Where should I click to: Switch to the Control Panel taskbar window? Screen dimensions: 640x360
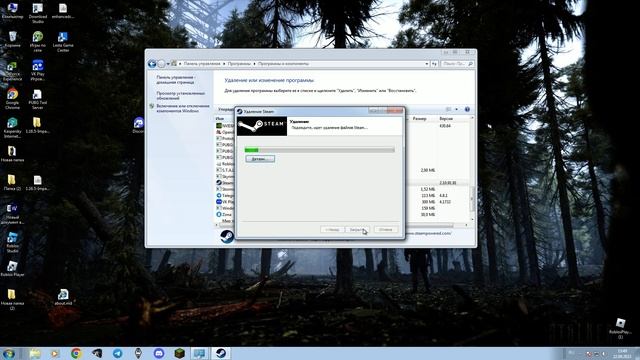tap(200, 353)
